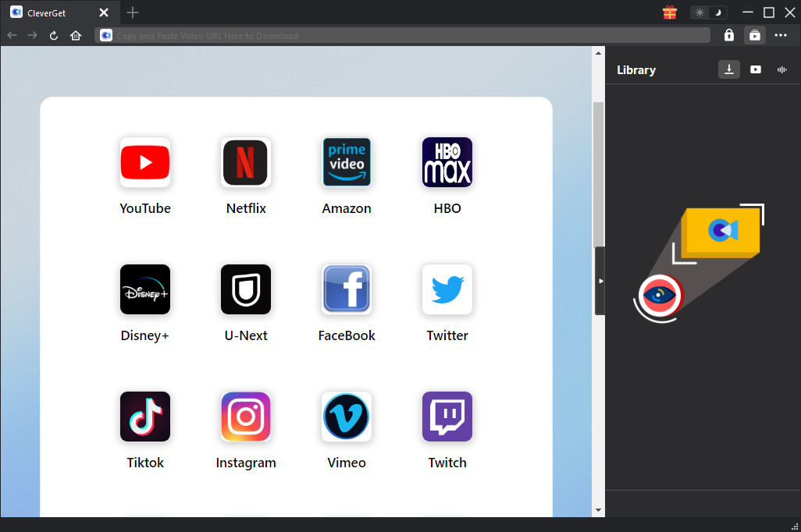Screen dimensions: 801x532
Task: Open the Netflix site shortcut
Action: pyautogui.click(x=246, y=162)
